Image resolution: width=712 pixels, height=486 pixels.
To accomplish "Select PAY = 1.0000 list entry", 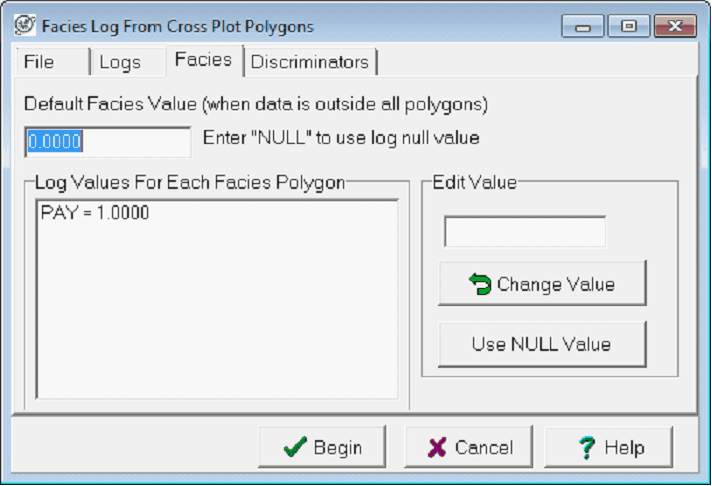I will click(96, 213).
